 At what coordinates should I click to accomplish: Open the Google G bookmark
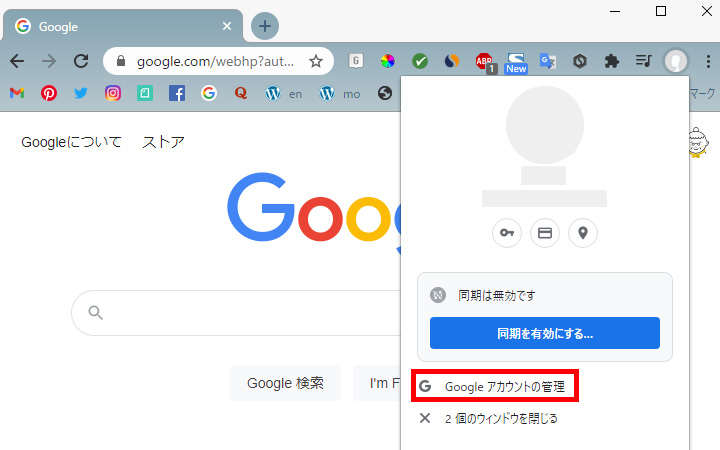point(209,93)
